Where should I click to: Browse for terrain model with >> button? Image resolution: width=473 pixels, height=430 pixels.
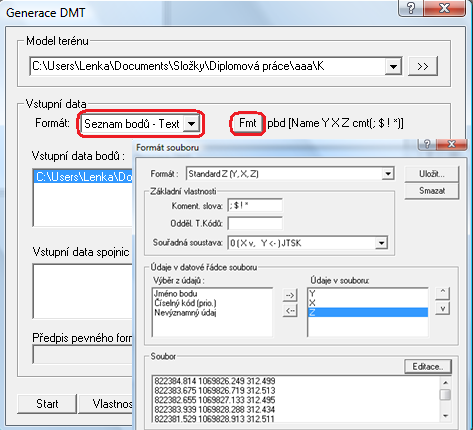click(423, 66)
